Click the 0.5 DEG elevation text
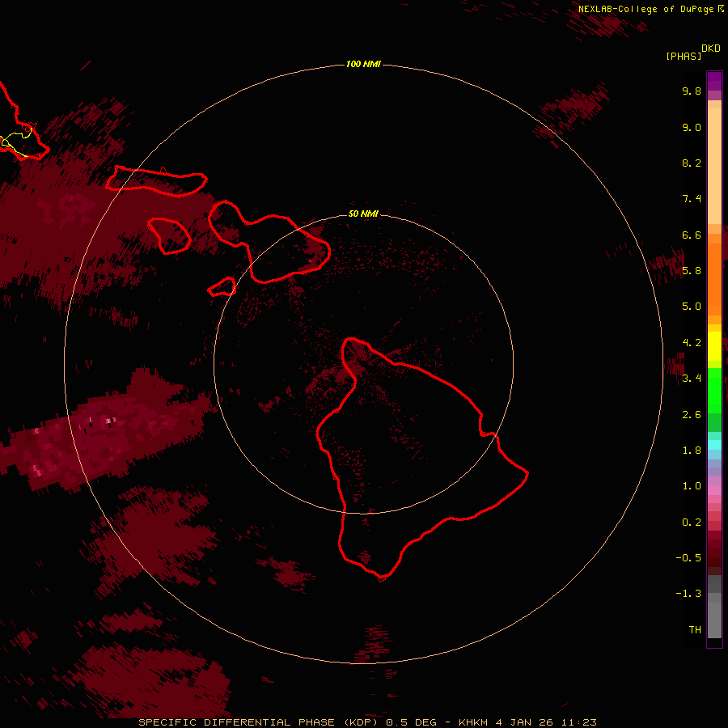The image size is (728, 728). (x=412, y=722)
